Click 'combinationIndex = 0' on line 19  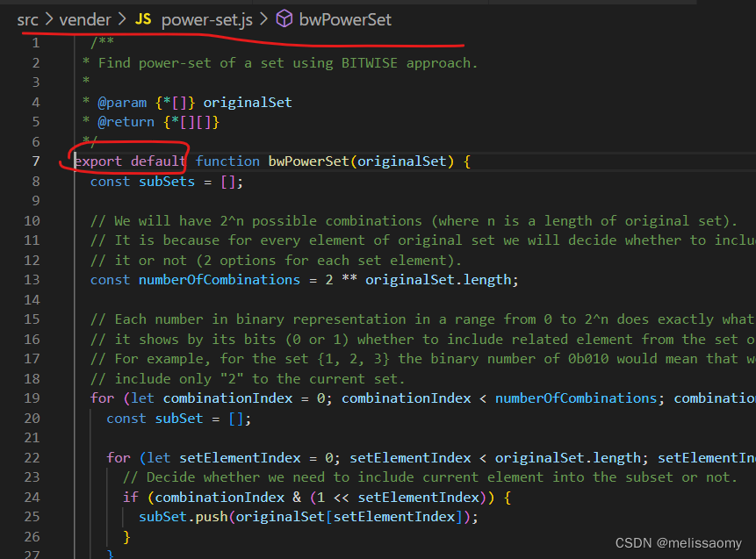pos(244,398)
